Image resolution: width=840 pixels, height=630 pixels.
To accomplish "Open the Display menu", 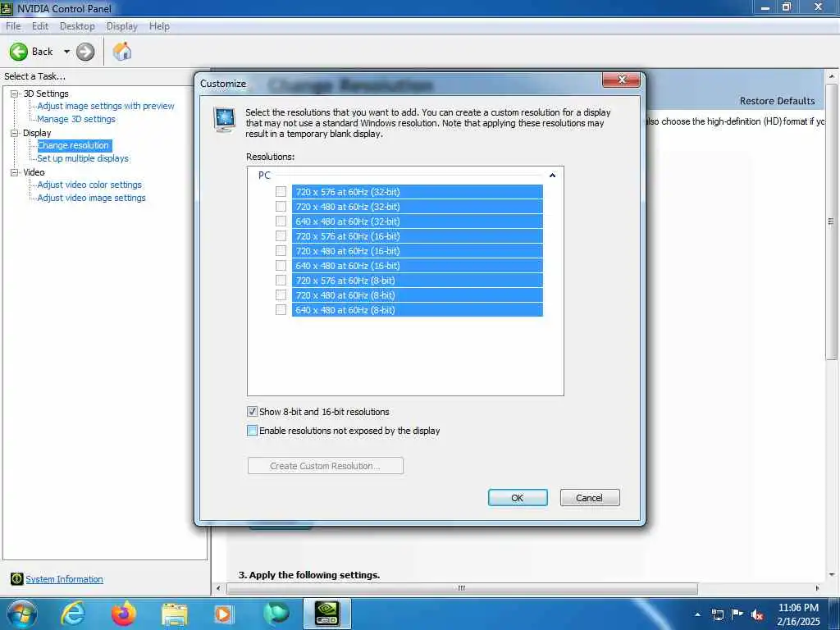I will coord(122,25).
